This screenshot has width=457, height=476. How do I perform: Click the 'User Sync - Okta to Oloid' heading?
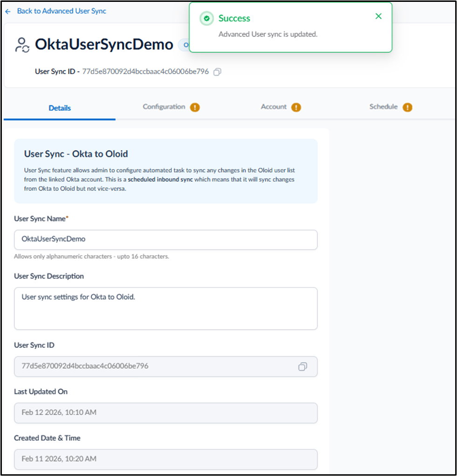(x=76, y=154)
